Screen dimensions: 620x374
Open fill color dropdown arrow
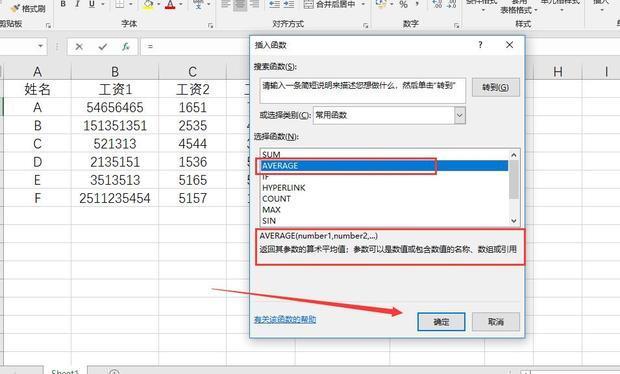point(159,4)
